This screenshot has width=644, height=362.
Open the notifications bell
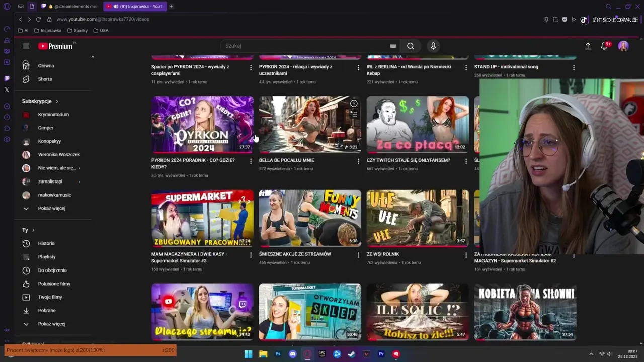coord(605,46)
